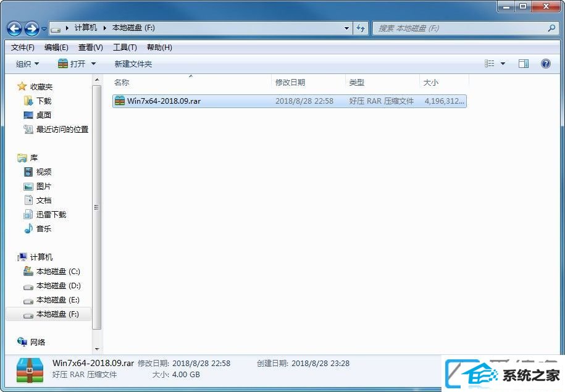Expand the breadcrumb arrow after 计算机
Image resolution: width=565 pixels, height=392 pixels.
[x=105, y=28]
